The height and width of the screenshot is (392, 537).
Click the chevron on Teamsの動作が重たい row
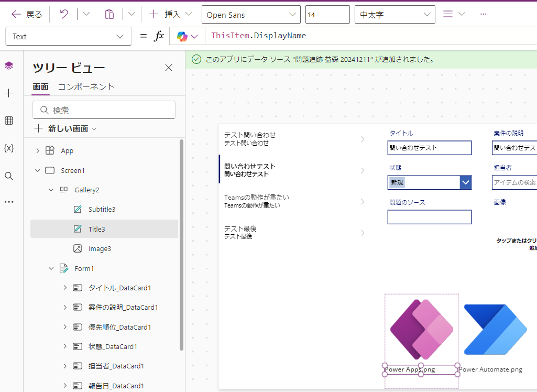[x=363, y=201]
